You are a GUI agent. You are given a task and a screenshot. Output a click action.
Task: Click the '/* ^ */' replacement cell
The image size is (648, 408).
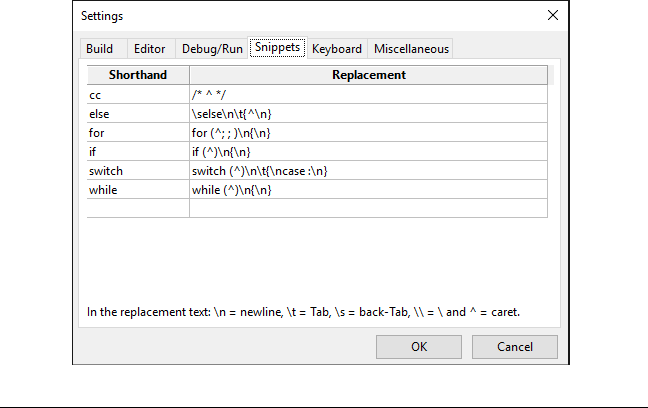tap(368, 95)
